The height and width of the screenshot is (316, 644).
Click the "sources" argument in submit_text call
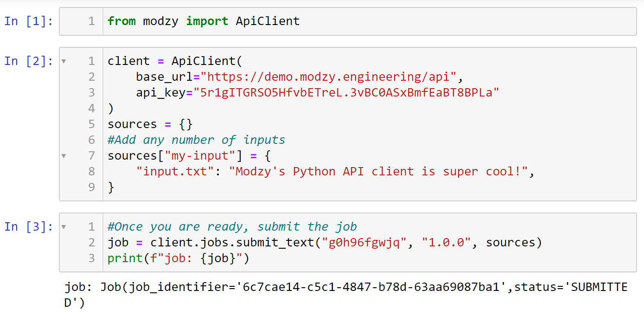click(510, 243)
